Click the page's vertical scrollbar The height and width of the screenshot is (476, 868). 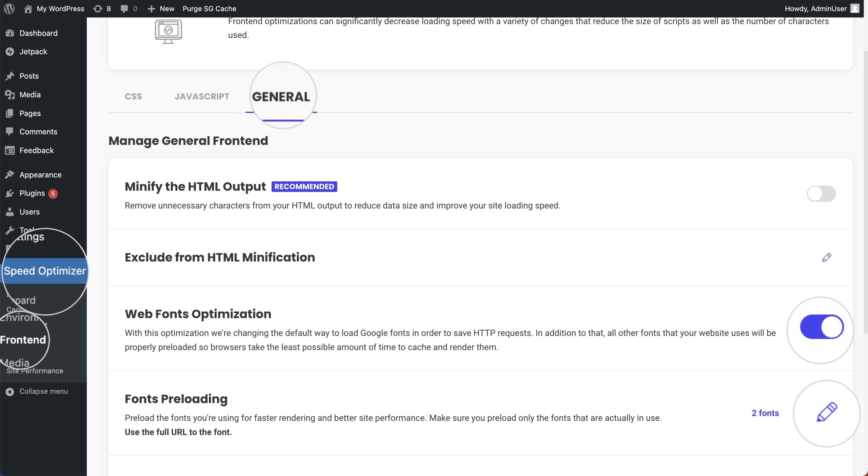coord(865,192)
